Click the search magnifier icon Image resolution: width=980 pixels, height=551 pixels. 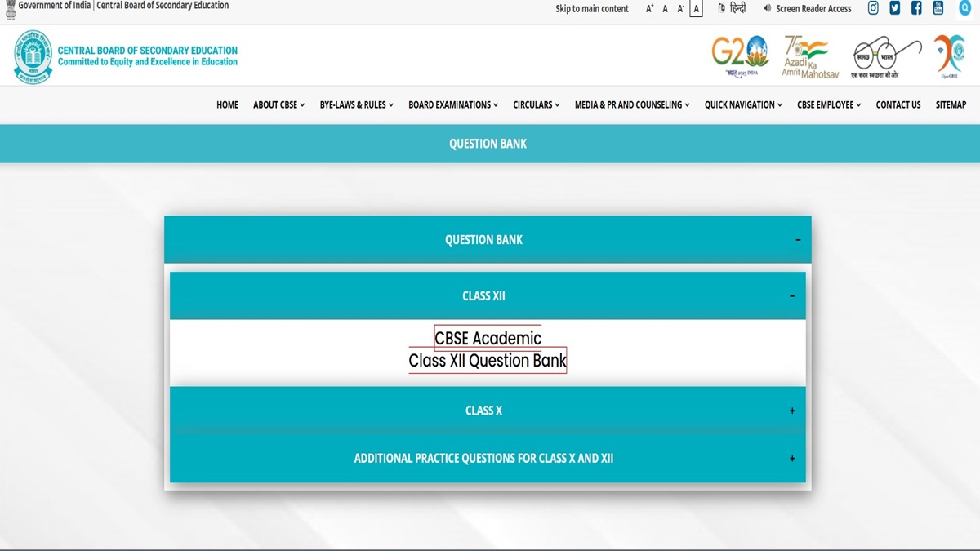pyautogui.click(x=964, y=8)
